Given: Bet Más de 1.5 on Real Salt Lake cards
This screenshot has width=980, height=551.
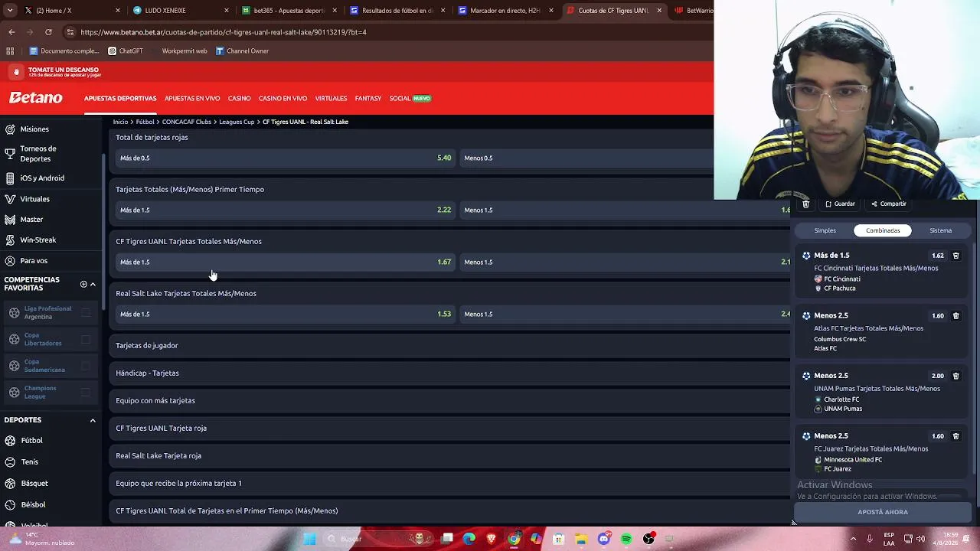Looking at the screenshot, I should (x=286, y=314).
